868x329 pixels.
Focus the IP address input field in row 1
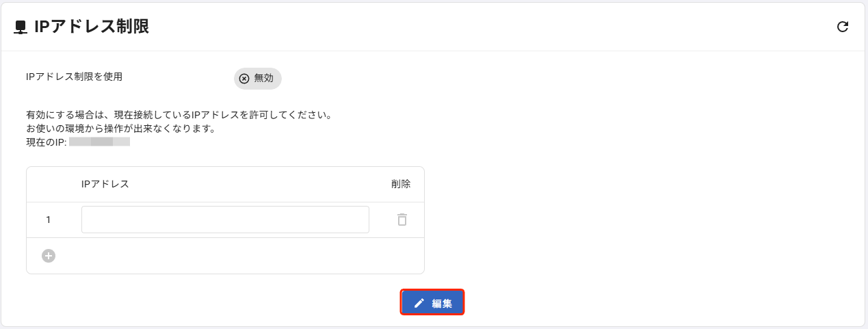(225, 220)
